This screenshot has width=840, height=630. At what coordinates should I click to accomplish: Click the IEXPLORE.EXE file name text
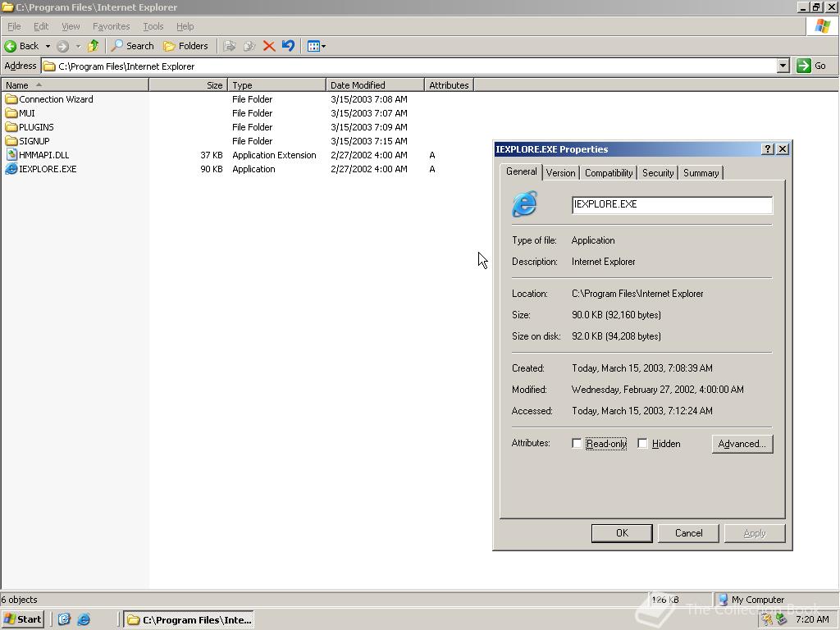pos(48,169)
